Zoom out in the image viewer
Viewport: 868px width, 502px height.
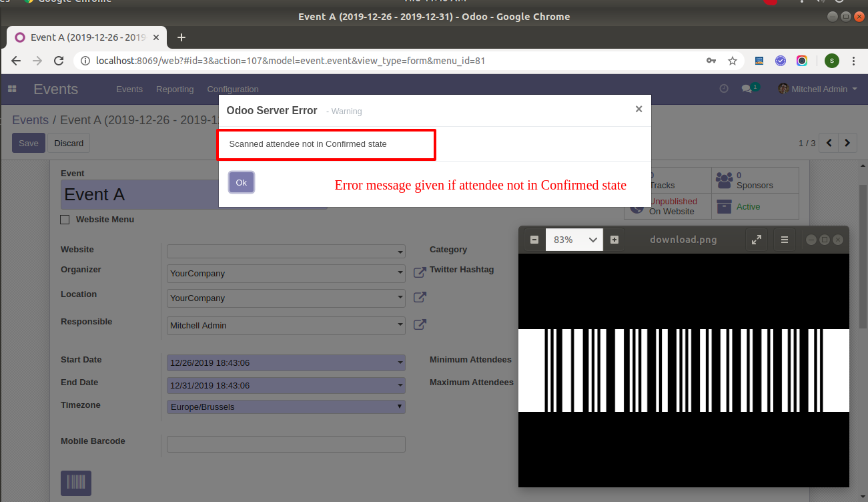coord(534,240)
